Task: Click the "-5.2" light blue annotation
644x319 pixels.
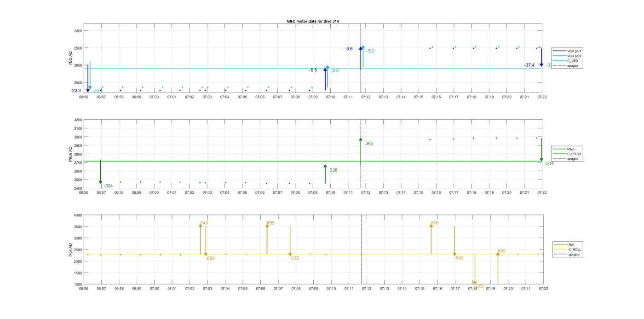Action: pos(370,51)
